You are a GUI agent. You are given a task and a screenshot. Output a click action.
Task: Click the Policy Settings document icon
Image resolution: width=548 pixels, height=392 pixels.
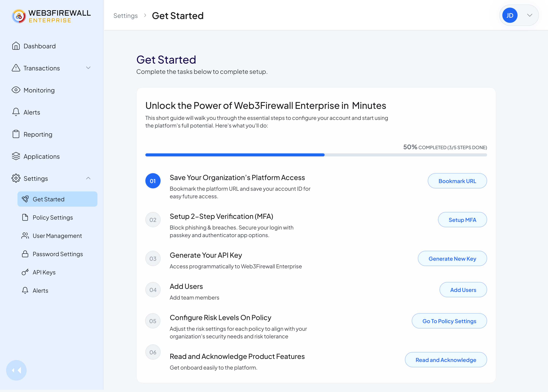click(x=25, y=218)
